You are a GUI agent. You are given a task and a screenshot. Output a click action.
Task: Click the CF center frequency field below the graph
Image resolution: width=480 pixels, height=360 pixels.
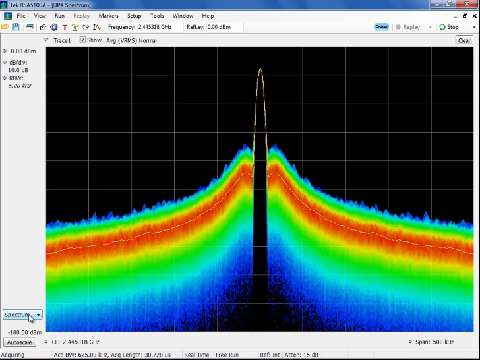pos(75,342)
